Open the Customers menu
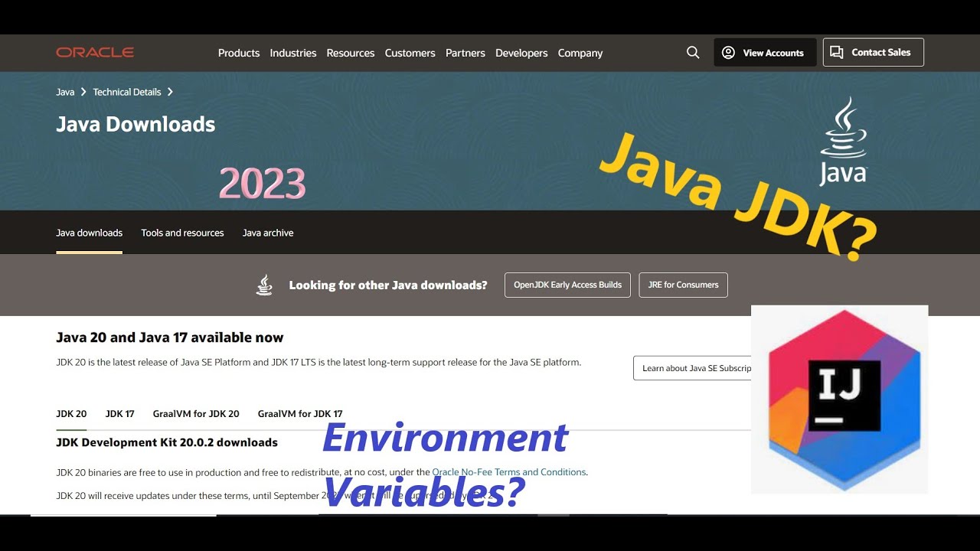Image resolution: width=980 pixels, height=551 pixels. click(x=410, y=53)
